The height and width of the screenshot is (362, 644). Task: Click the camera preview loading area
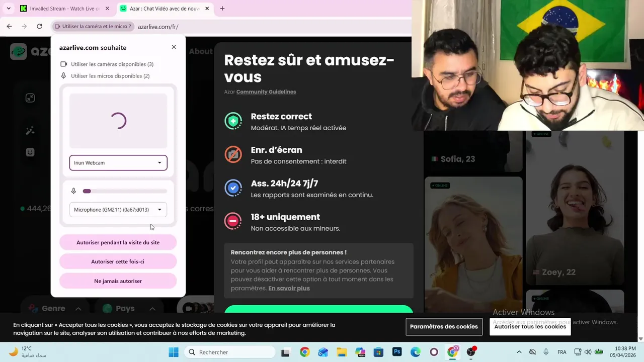click(118, 121)
